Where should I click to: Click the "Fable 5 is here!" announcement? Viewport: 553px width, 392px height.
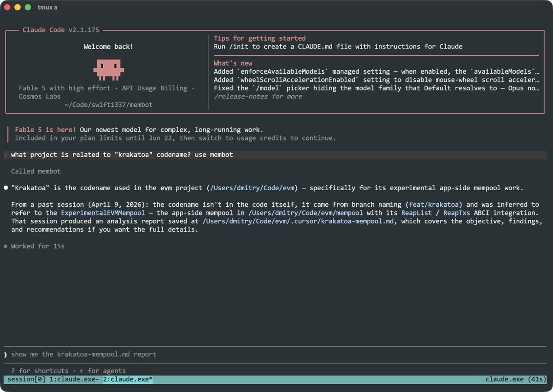click(45, 130)
